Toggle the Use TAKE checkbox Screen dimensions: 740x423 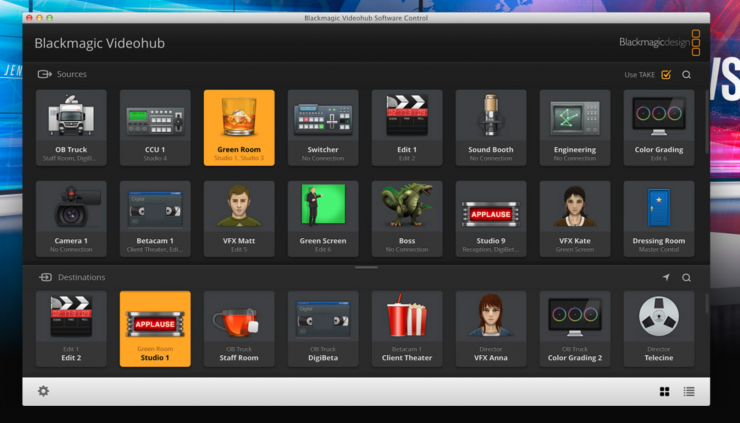[666, 74]
